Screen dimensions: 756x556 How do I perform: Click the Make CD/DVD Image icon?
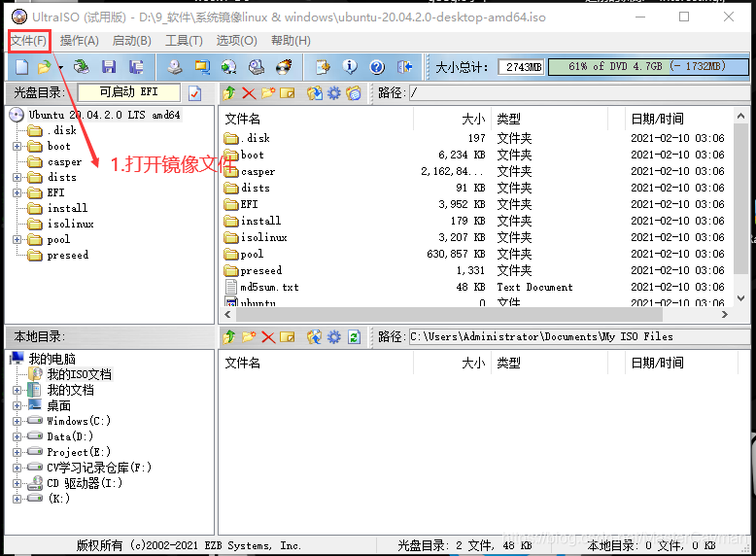click(175, 67)
